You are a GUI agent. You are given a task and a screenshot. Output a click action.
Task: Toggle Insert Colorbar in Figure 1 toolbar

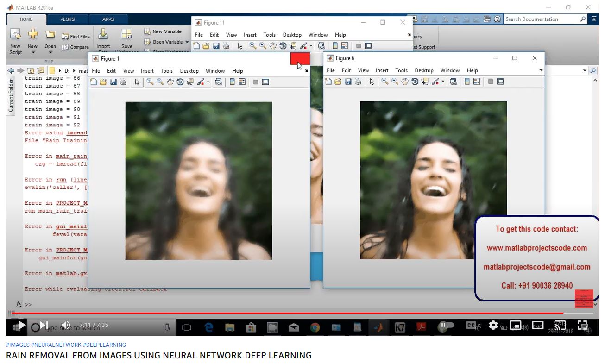point(232,82)
